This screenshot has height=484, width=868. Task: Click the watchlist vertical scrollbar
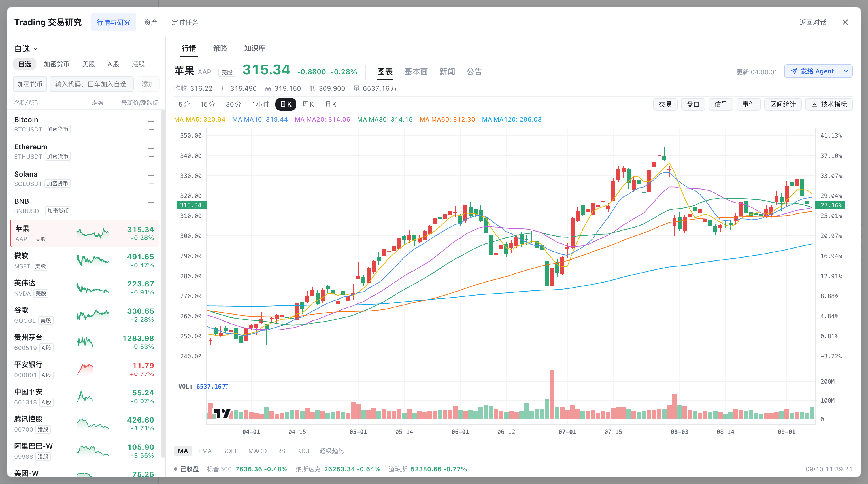(x=163, y=283)
